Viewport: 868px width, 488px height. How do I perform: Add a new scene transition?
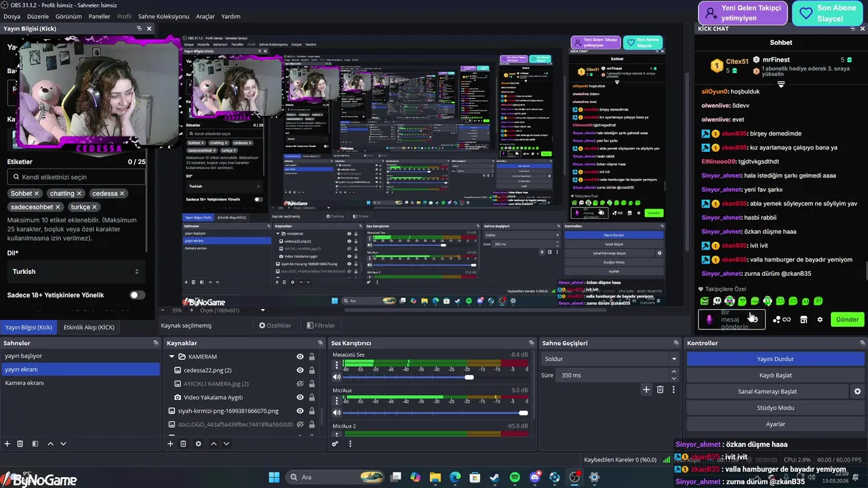[646, 390]
